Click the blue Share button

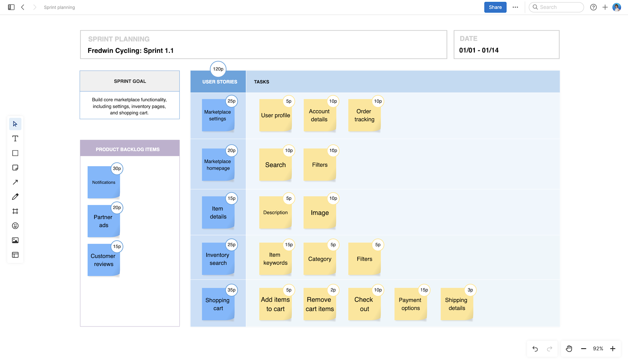pos(495,7)
